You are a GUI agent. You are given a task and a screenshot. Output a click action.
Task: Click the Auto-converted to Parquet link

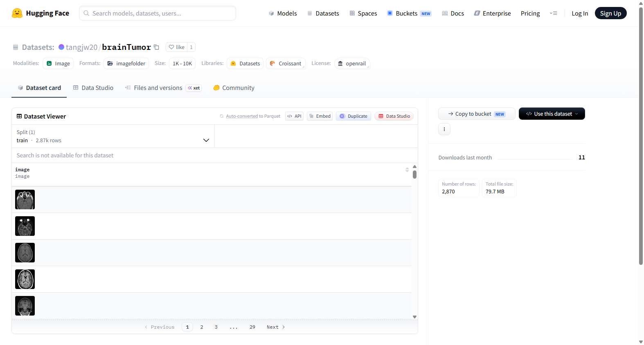253,116
